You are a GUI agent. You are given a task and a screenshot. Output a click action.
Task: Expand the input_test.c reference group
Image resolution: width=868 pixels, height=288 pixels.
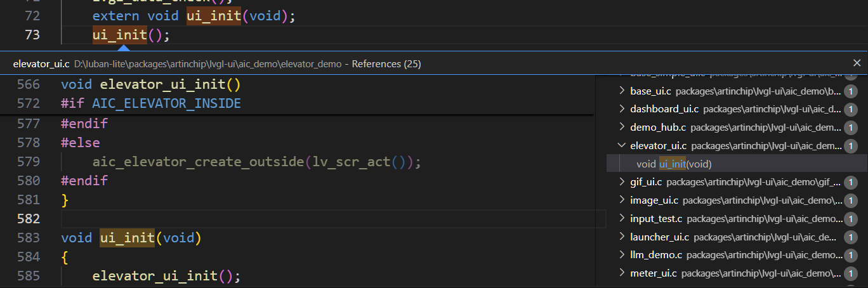(622, 219)
